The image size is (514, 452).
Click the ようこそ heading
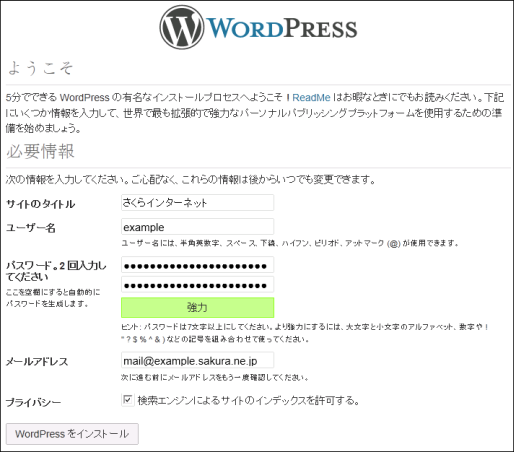pyautogui.click(x=40, y=68)
